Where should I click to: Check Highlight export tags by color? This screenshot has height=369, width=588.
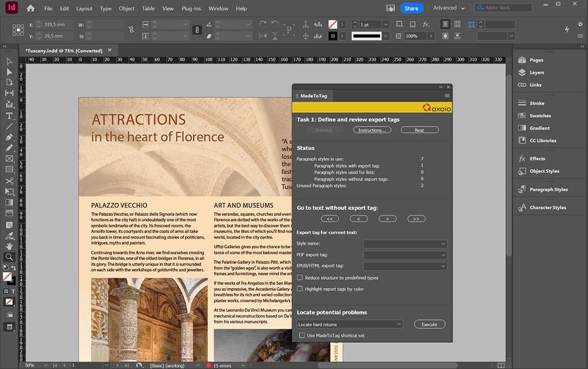tap(300, 289)
